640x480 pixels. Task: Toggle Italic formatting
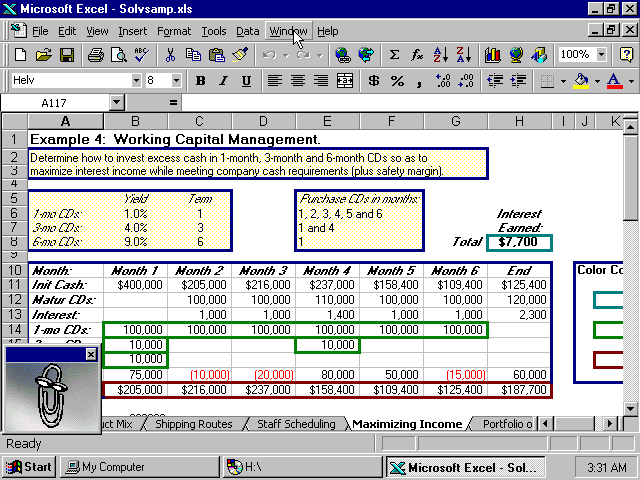pos(222,81)
